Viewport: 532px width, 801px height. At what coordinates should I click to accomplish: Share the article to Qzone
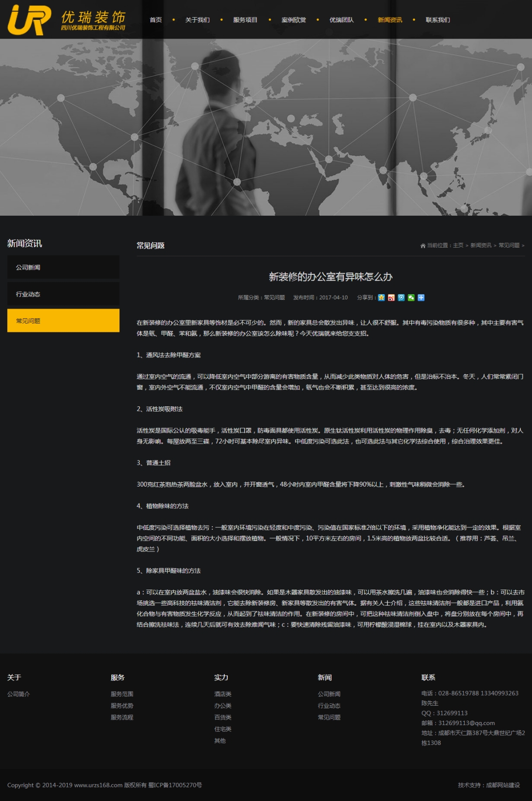click(x=382, y=297)
